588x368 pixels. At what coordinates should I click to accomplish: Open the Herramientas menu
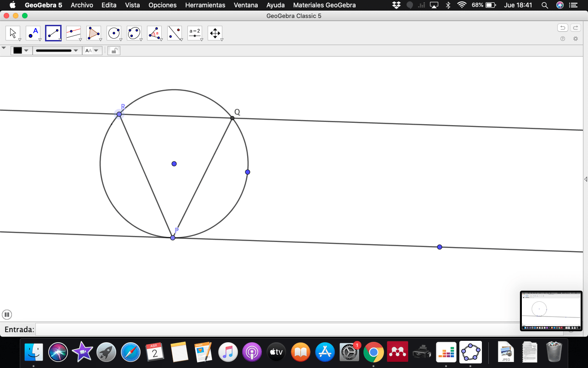[205, 5]
